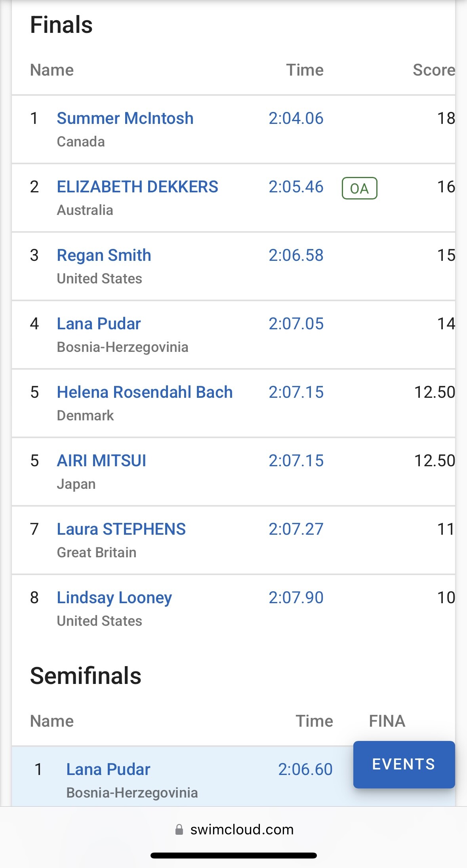This screenshot has width=467, height=868.
Task: Select Lana Pudar's 2:07.05 finals time
Action: pyautogui.click(x=296, y=324)
